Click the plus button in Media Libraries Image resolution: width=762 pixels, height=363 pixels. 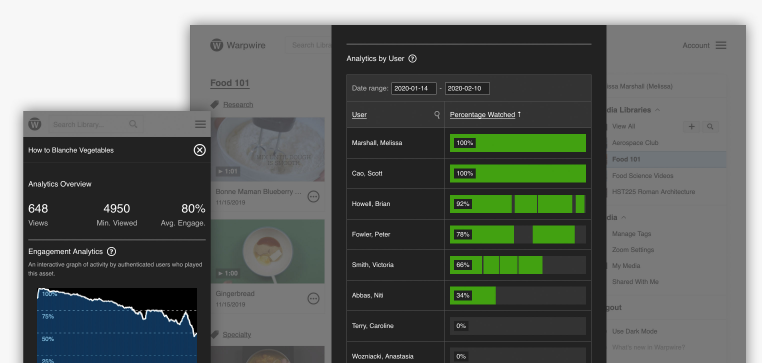(x=692, y=126)
